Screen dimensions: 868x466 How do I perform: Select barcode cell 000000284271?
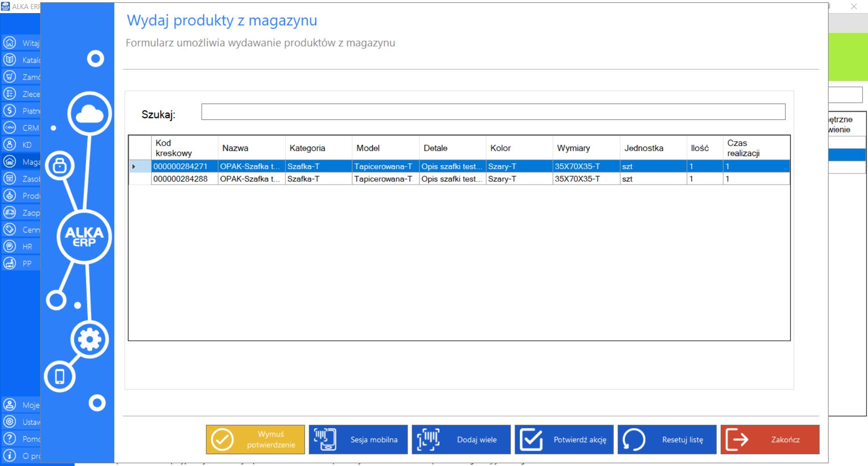(x=185, y=166)
